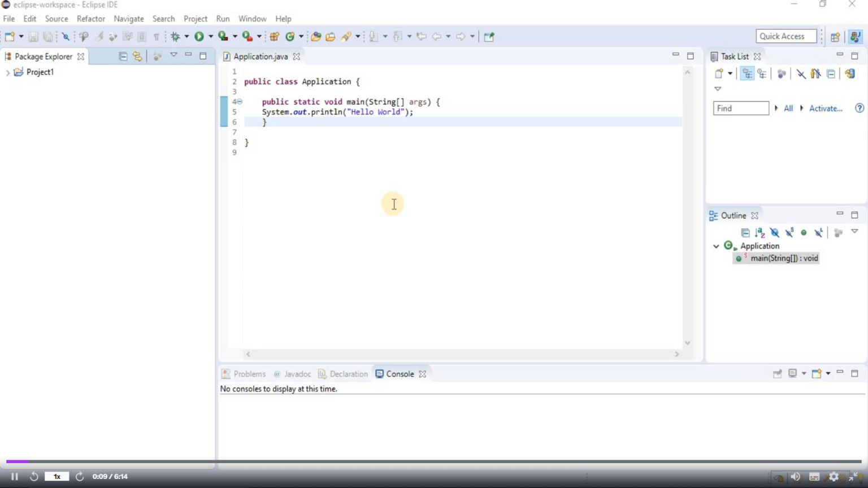Open Package Explorer View Menu triangle
The height and width of the screenshot is (488, 868).
click(x=173, y=55)
